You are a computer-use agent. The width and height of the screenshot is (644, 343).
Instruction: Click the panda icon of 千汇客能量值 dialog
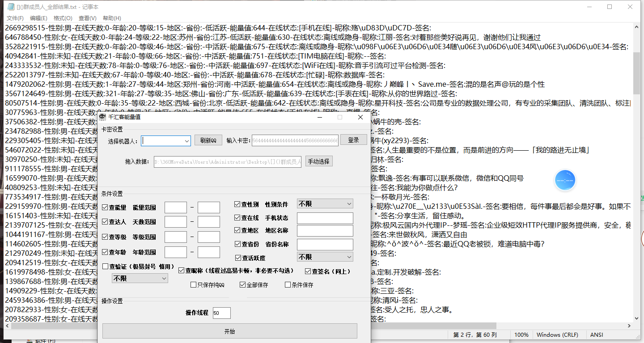pyautogui.click(x=103, y=117)
